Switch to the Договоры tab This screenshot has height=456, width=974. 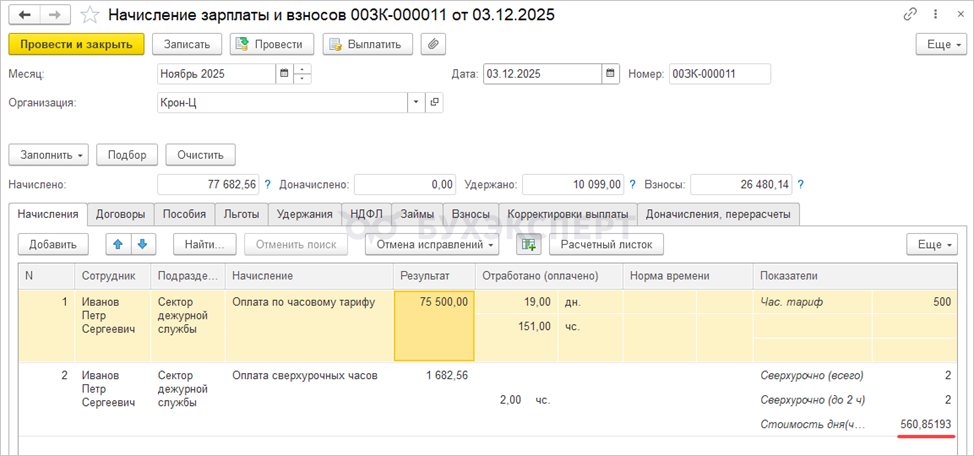[121, 214]
